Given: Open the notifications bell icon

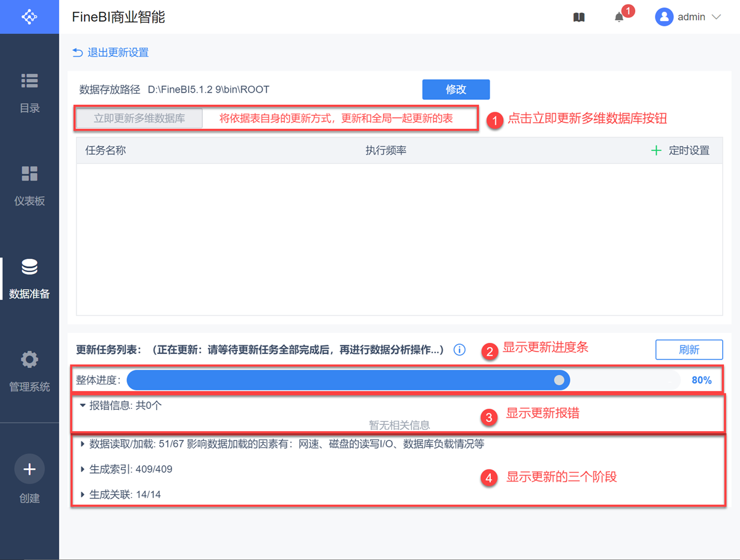Looking at the screenshot, I should 619,17.
